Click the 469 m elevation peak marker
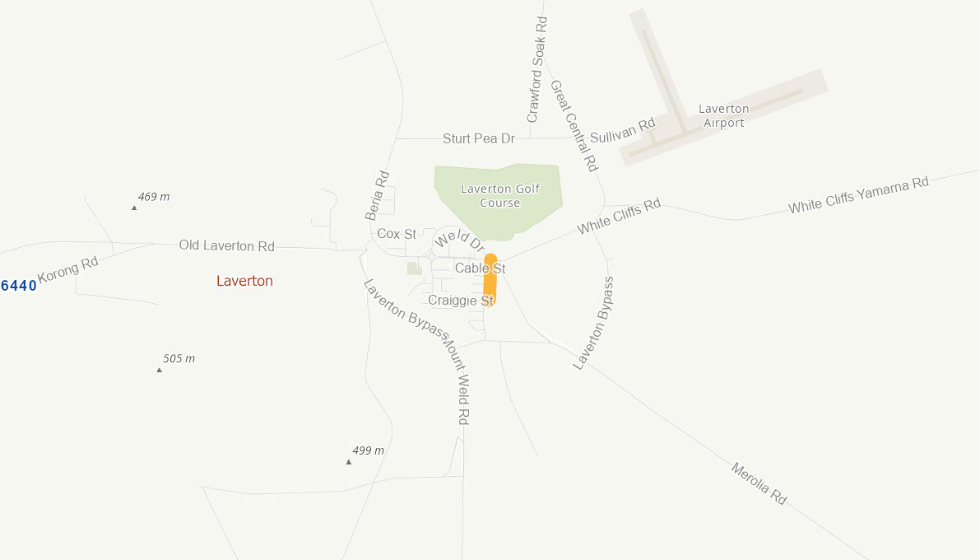This screenshot has width=980, height=560. click(x=134, y=208)
